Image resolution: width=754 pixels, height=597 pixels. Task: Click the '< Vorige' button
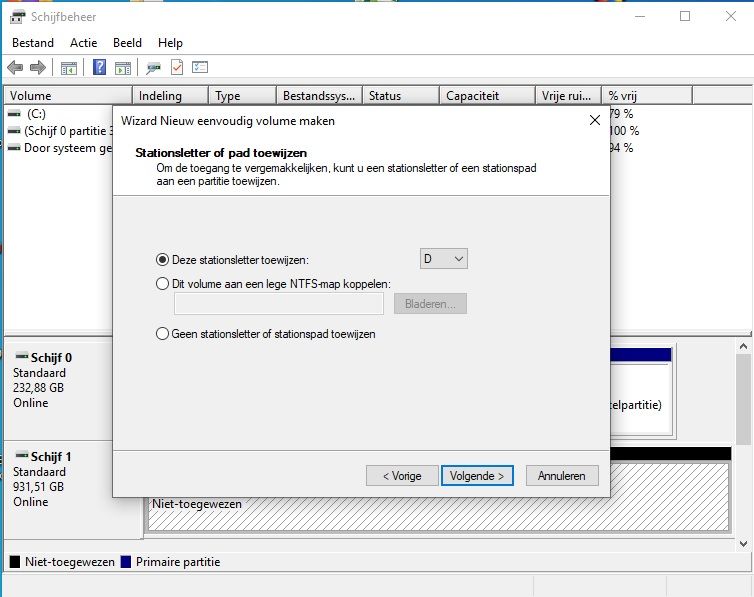click(402, 476)
